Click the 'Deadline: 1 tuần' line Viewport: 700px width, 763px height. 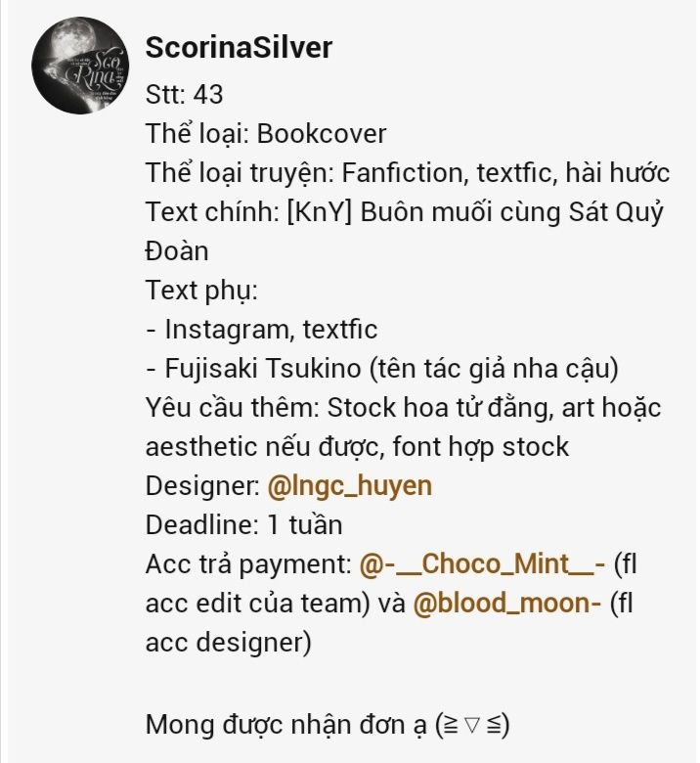(243, 524)
